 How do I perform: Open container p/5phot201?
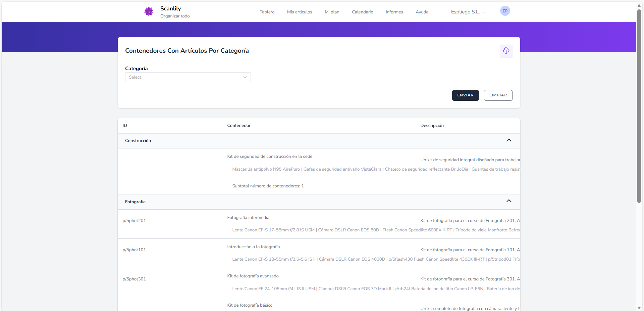[134, 221]
